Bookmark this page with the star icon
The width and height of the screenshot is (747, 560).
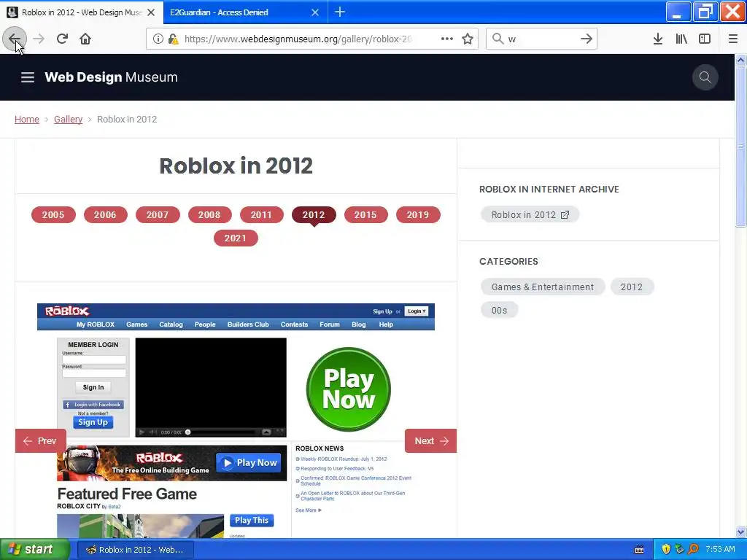point(468,39)
